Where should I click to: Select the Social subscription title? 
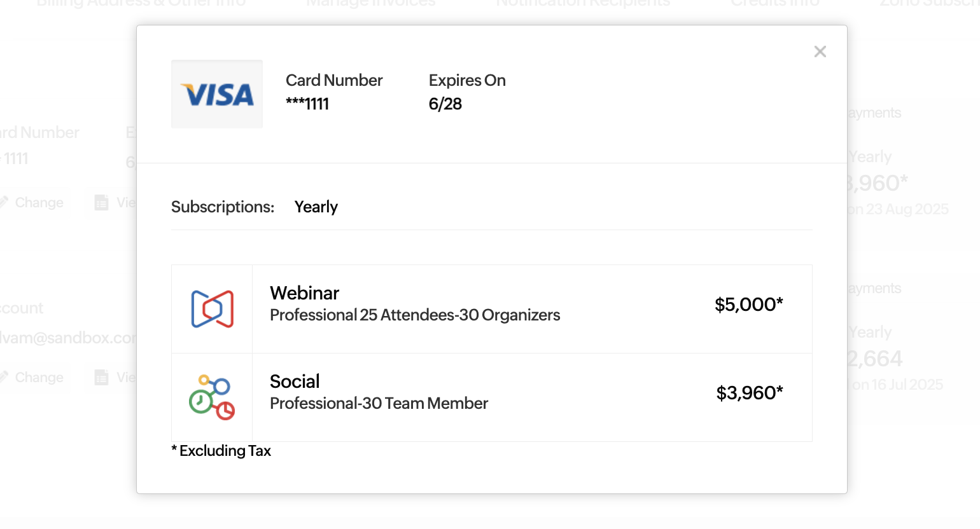coord(295,381)
